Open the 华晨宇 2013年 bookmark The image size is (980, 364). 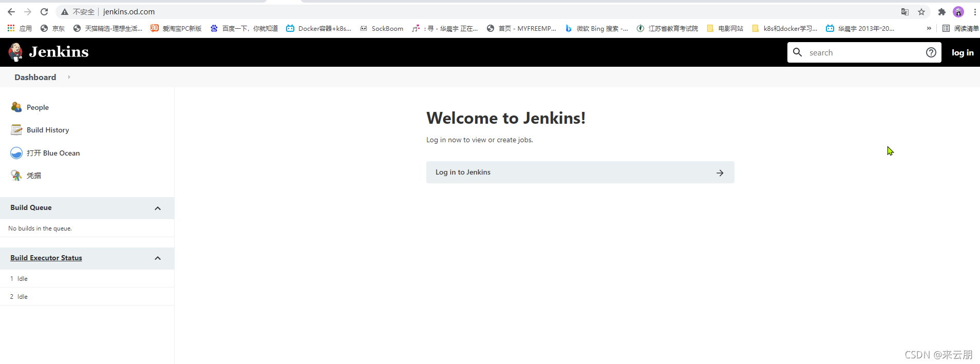(x=860, y=28)
